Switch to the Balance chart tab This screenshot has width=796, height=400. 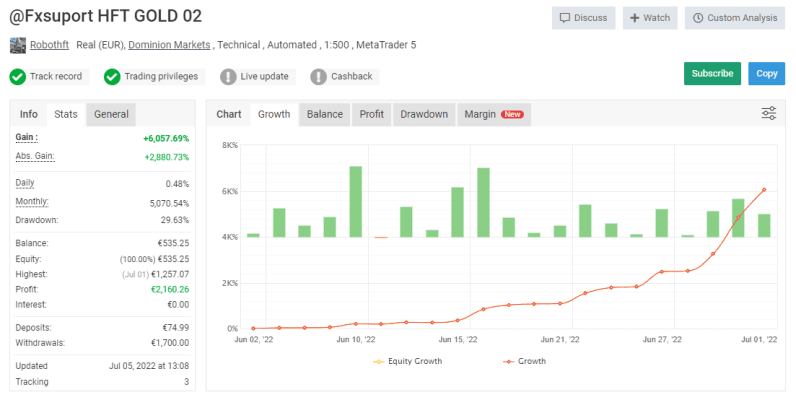[325, 114]
